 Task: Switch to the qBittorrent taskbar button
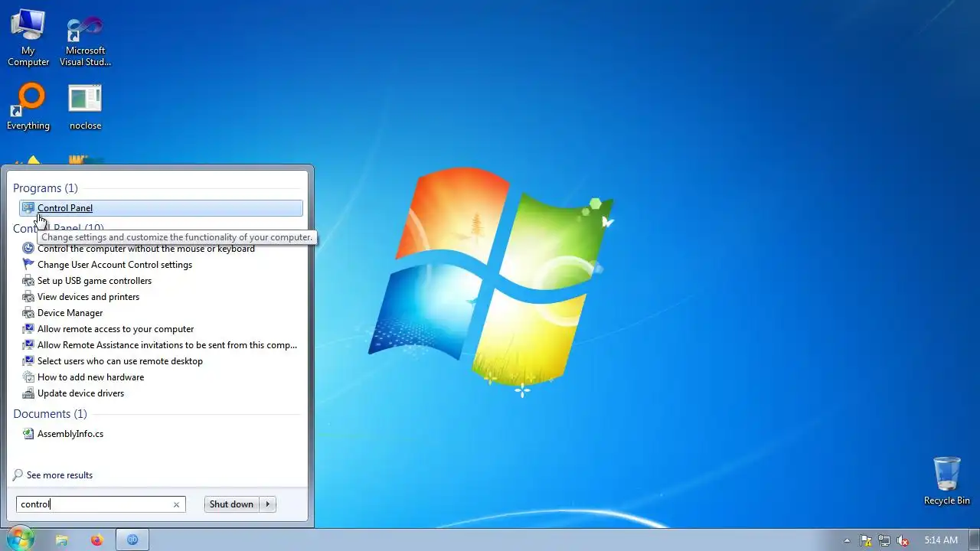tap(132, 540)
